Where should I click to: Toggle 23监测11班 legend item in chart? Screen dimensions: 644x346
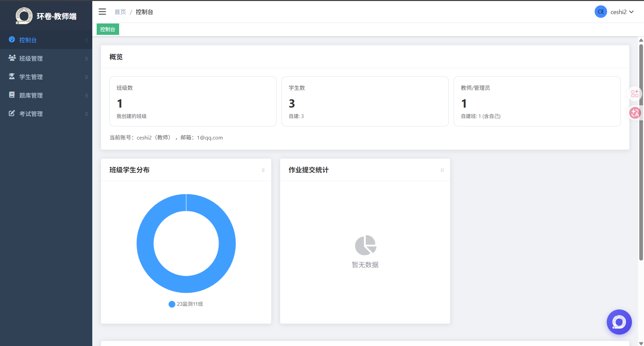[186, 304]
